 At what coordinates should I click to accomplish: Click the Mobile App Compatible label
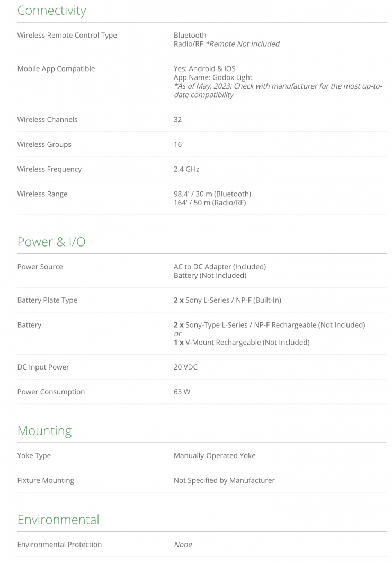pyautogui.click(x=56, y=68)
